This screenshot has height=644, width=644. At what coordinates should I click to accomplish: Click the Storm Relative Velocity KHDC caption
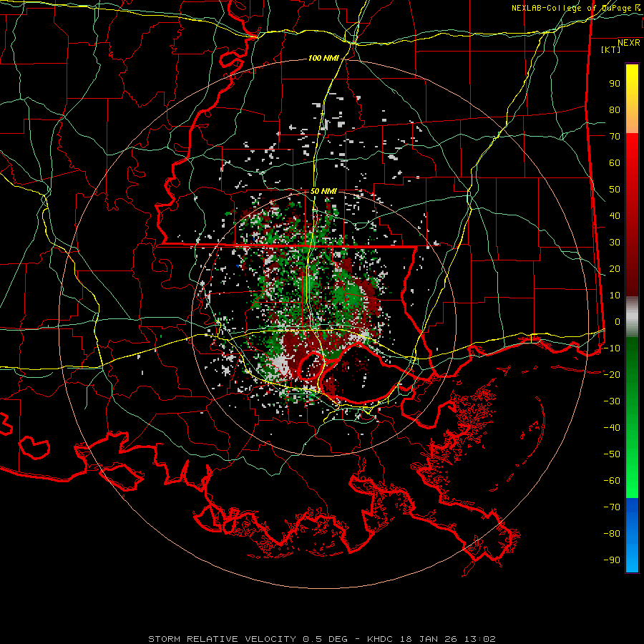[x=322, y=639]
